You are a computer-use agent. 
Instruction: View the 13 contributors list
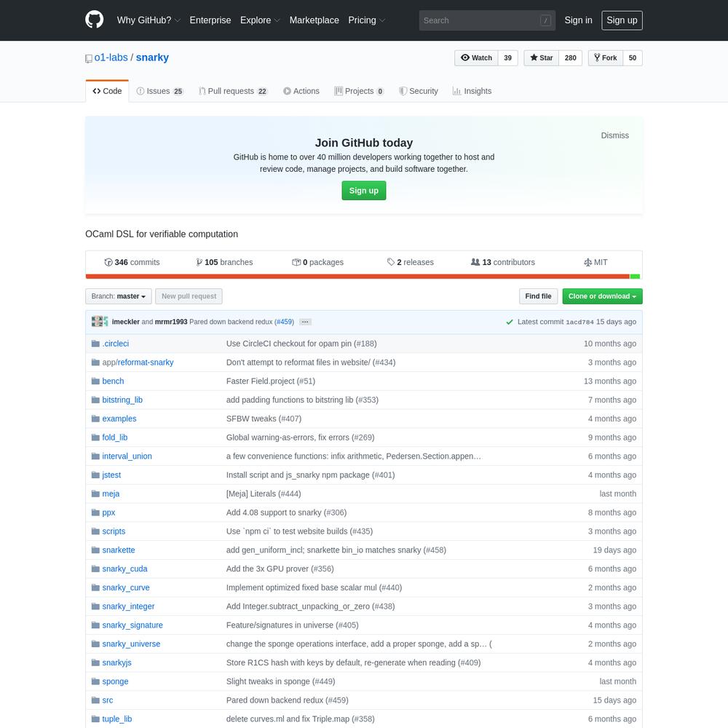click(x=503, y=262)
